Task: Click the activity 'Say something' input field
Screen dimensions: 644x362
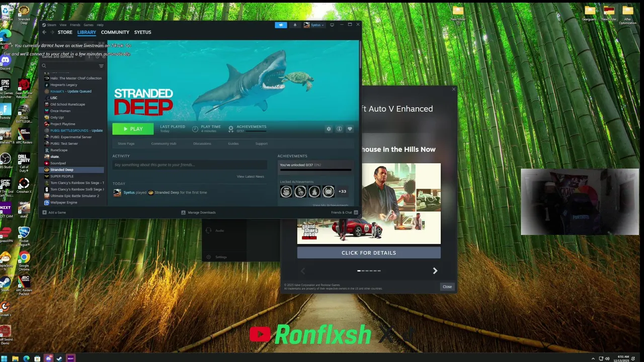Action: pyautogui.click(x=190, y=165)
